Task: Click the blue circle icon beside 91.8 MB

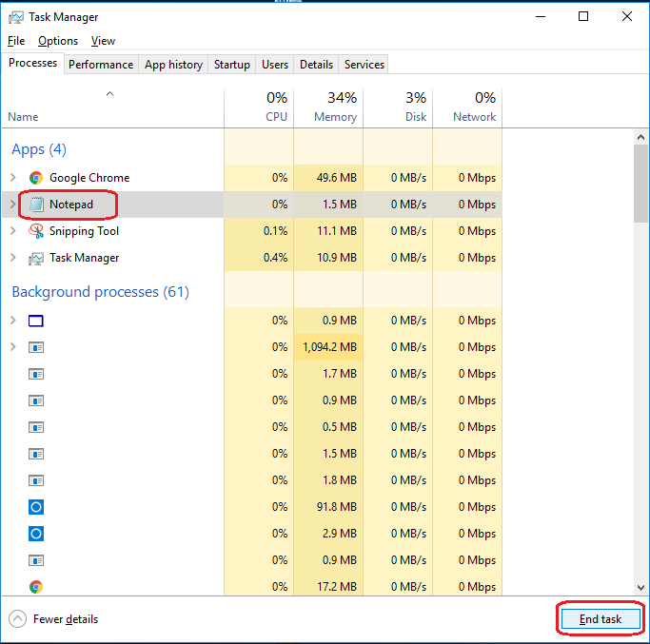Action: point(36,507)
